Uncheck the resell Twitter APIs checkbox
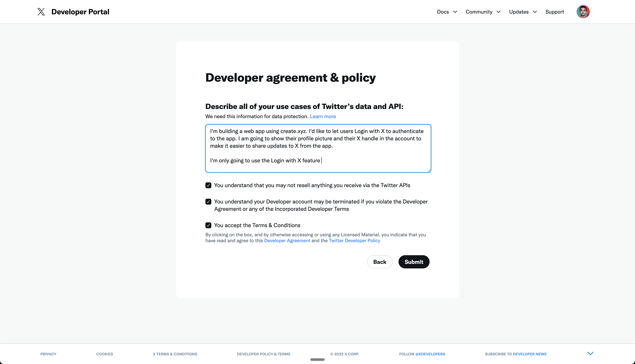This screenshot has width=635, height=364. tap(208, 185)
